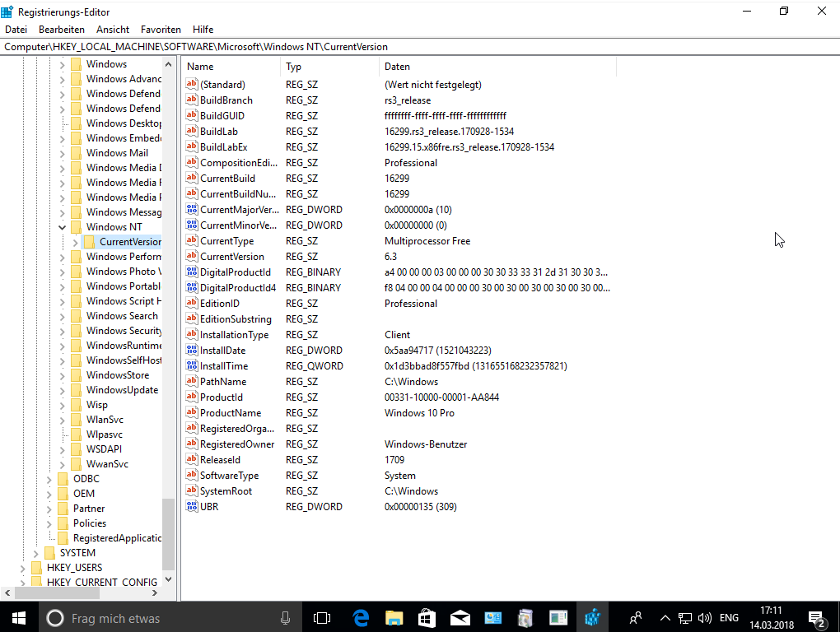Expand the Policies key
Image resolution: width=840 pixels, height=632 pixels.
click(x=49, y=524)
